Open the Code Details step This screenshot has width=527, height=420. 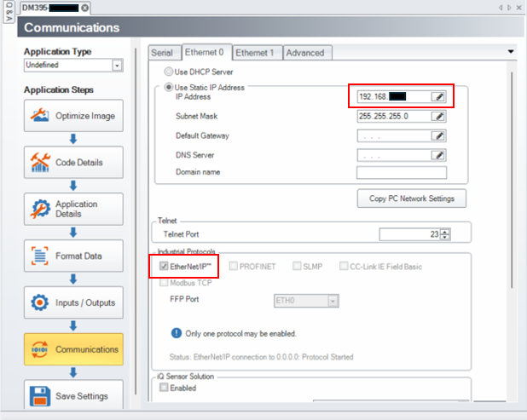(72, 162)
